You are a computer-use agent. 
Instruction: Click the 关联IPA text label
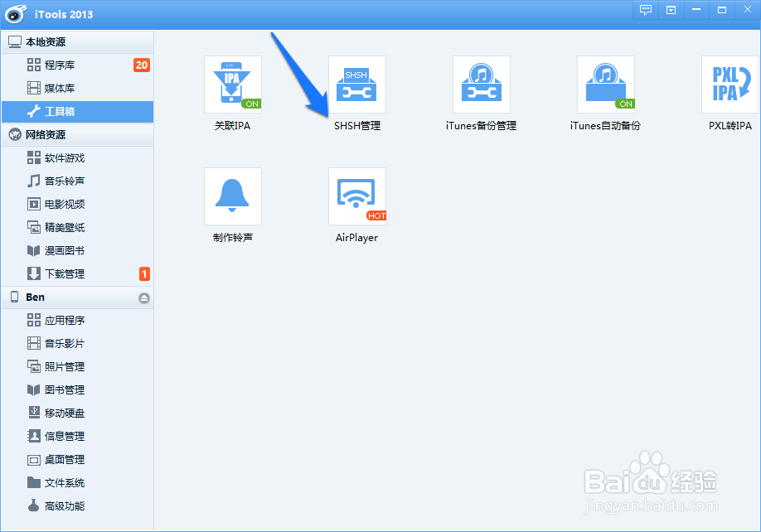point(232,126)
